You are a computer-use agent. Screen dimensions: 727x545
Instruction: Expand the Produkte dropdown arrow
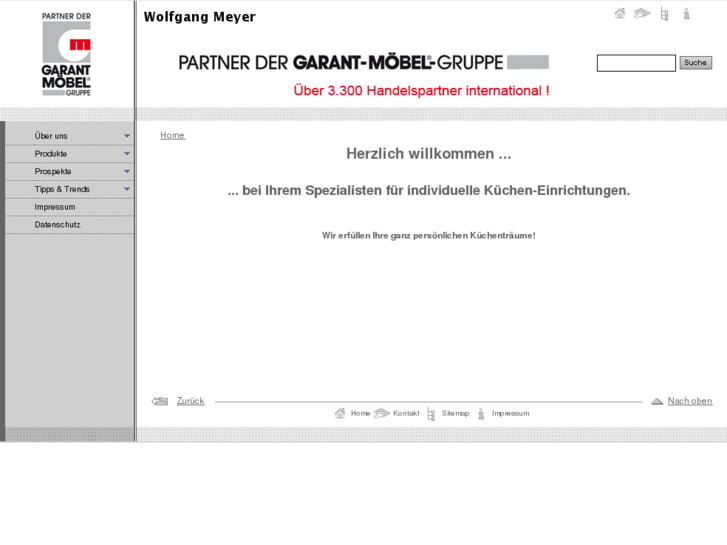[x=127, y=154]
